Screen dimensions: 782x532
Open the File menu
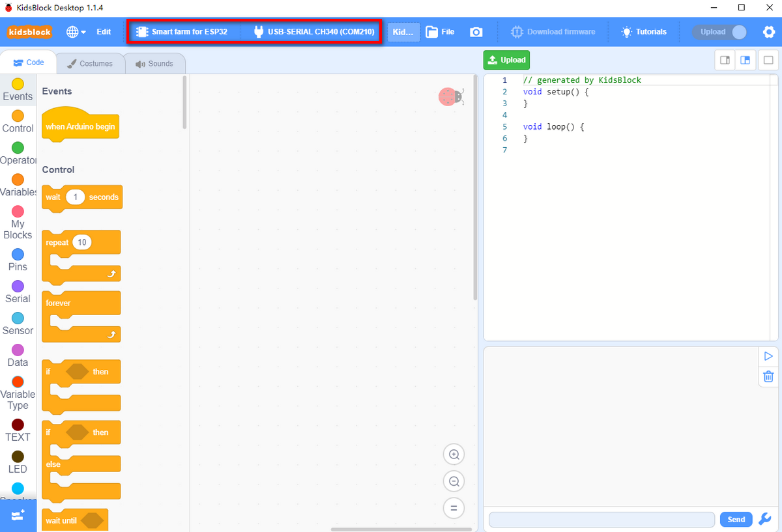click(440, 32)
